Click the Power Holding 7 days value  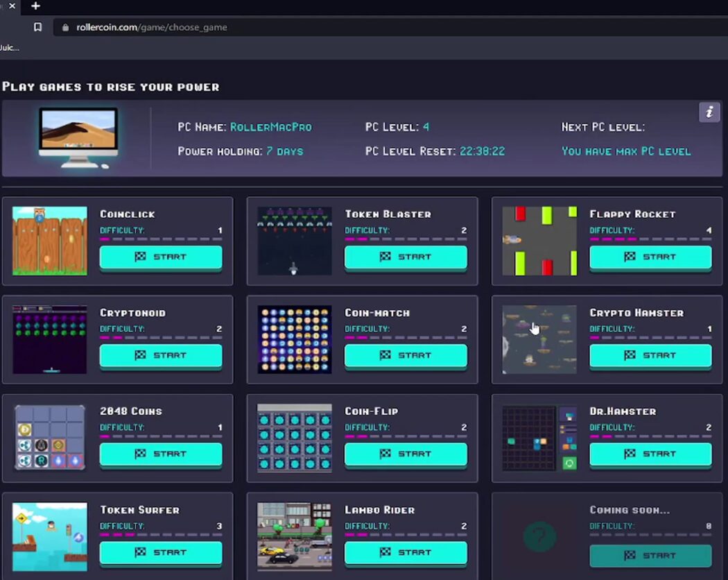(284, 151)
